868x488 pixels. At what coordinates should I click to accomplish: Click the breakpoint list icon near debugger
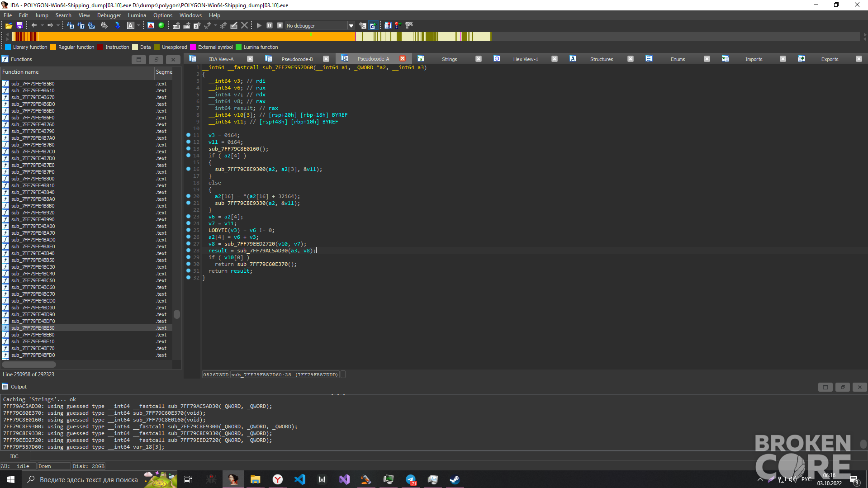pos(388,26)
